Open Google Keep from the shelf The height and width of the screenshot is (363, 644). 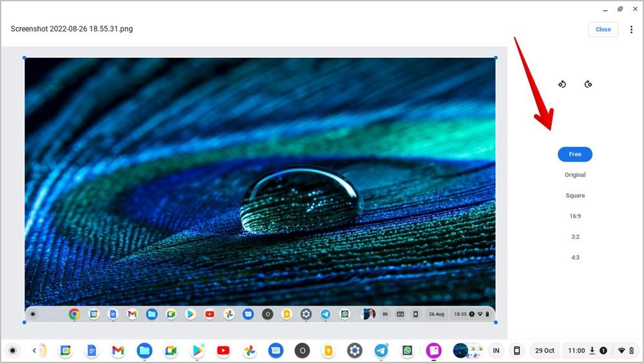pyautogui.click(x=328, y=351)
